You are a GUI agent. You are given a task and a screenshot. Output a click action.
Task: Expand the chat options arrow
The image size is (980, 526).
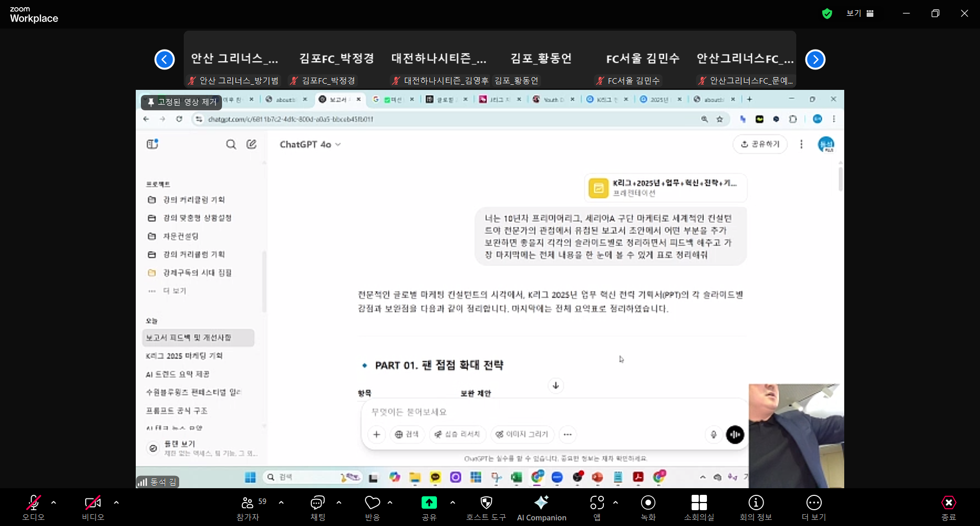339,503
